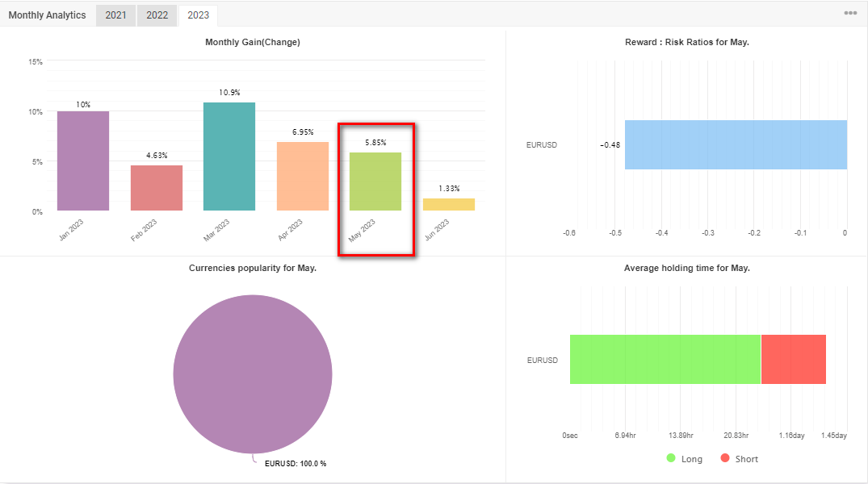Viewport: 868px width, 484px height.
Task: Click the green Long holding time bar
Action: tap(665, 360)
